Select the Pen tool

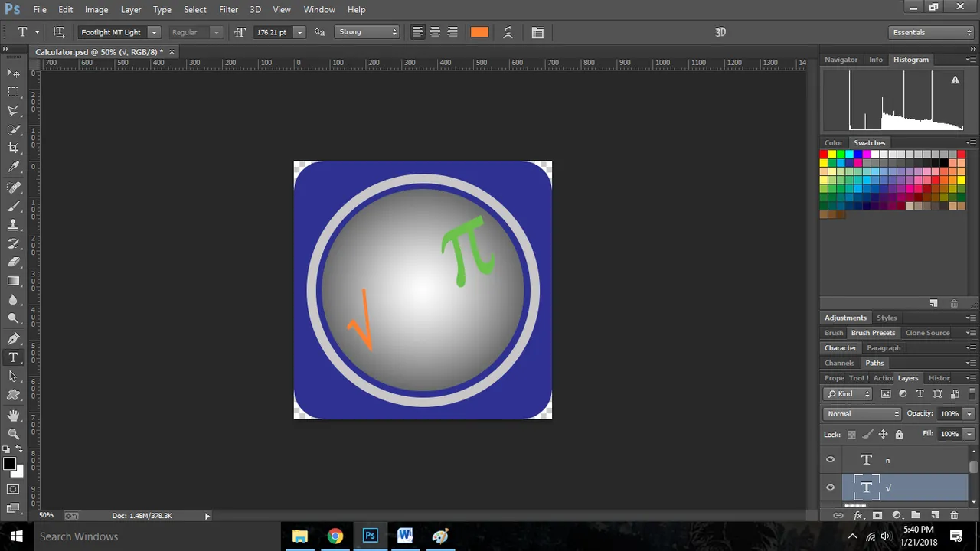point(13,339)
